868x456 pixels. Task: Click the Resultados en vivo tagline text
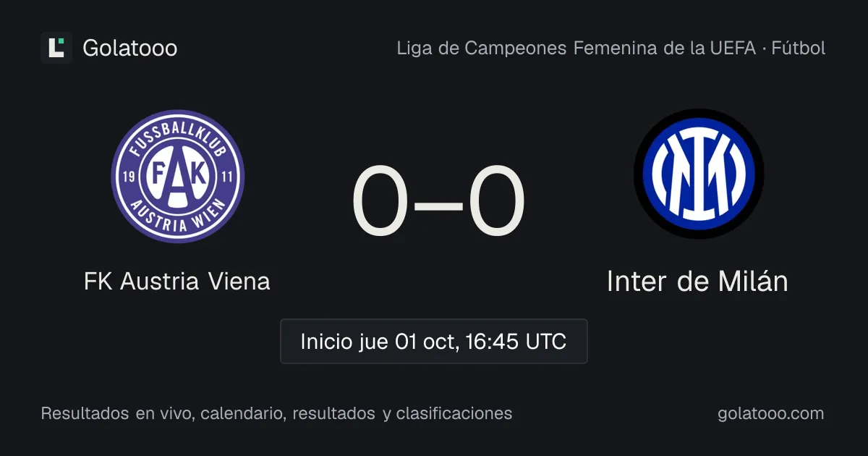click(276, 414)
